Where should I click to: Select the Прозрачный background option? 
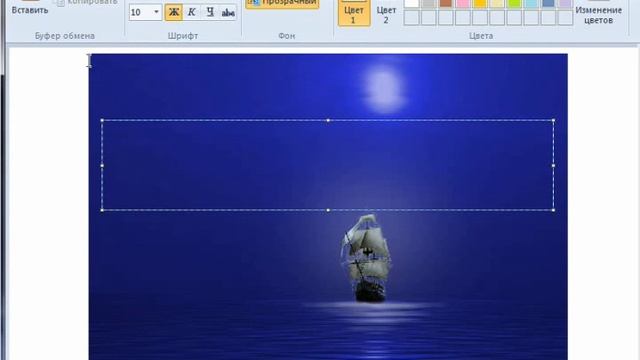(x=282, y=3)
